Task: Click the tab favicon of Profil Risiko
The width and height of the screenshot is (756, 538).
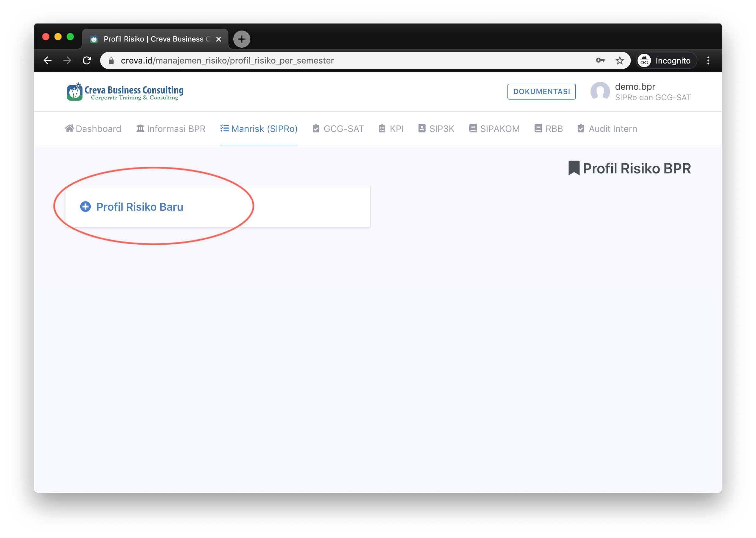Action: click(94, 39)
